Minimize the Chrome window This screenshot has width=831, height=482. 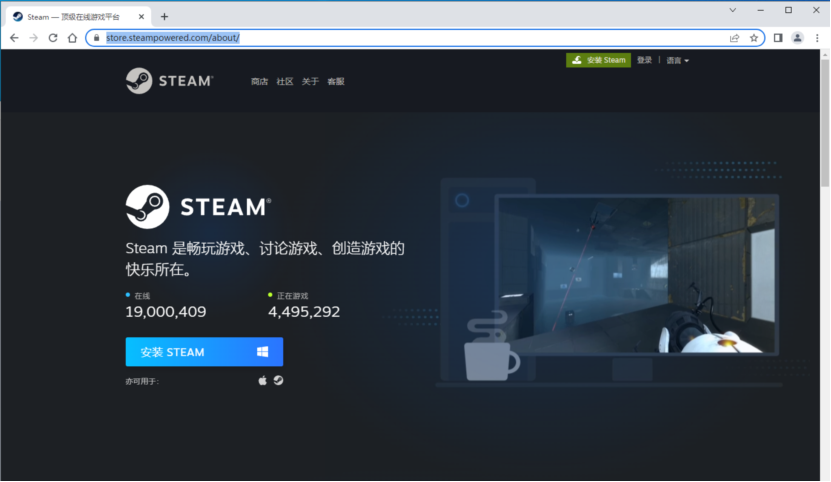(x=761, y=10)
